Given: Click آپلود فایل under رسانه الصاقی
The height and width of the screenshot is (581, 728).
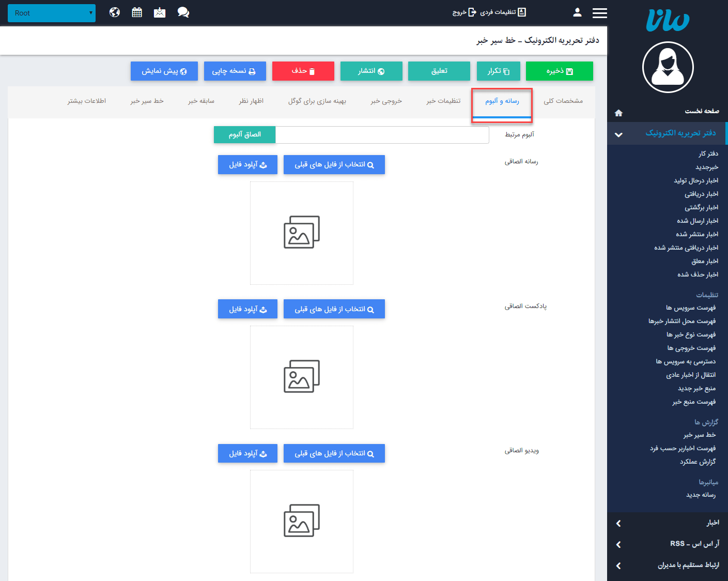Looking at the screenshot, I should (247, 164).
